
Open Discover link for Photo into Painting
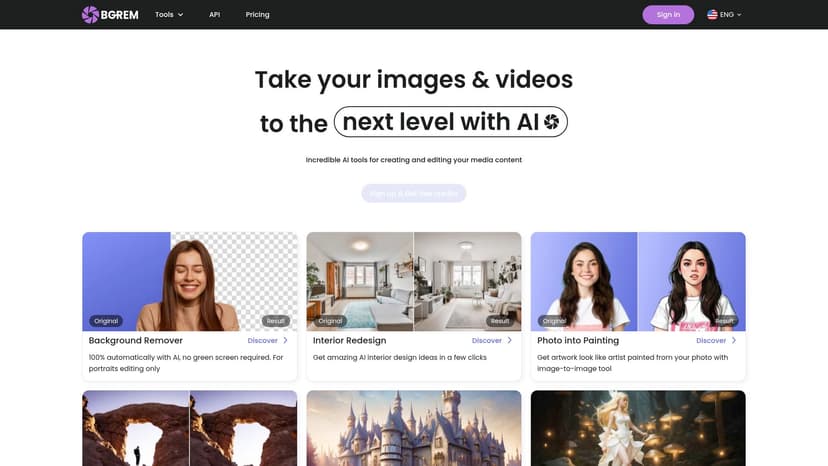(711, 341)
